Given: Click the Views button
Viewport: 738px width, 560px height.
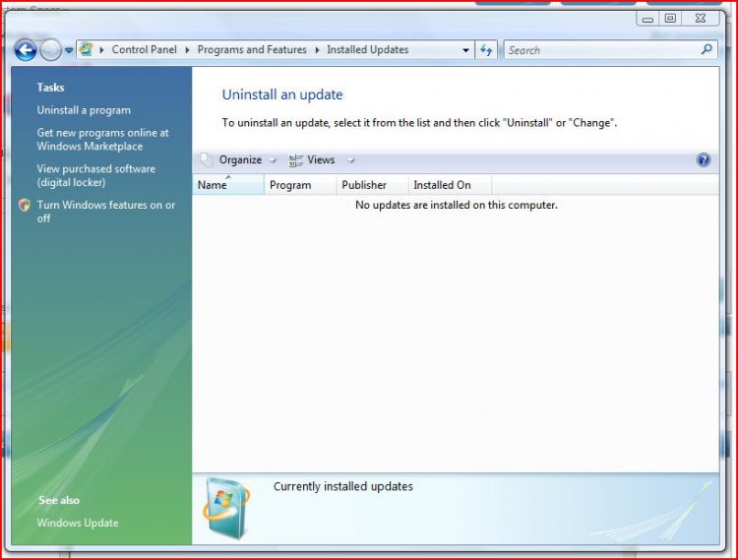Looking at the screenshot, I should [x=321, y=160].
